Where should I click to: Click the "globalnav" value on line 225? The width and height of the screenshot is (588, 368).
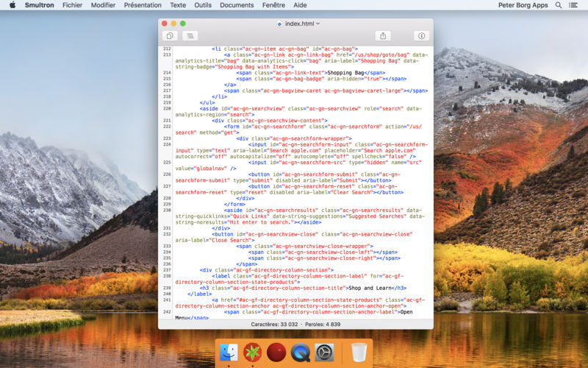[209, 169]
